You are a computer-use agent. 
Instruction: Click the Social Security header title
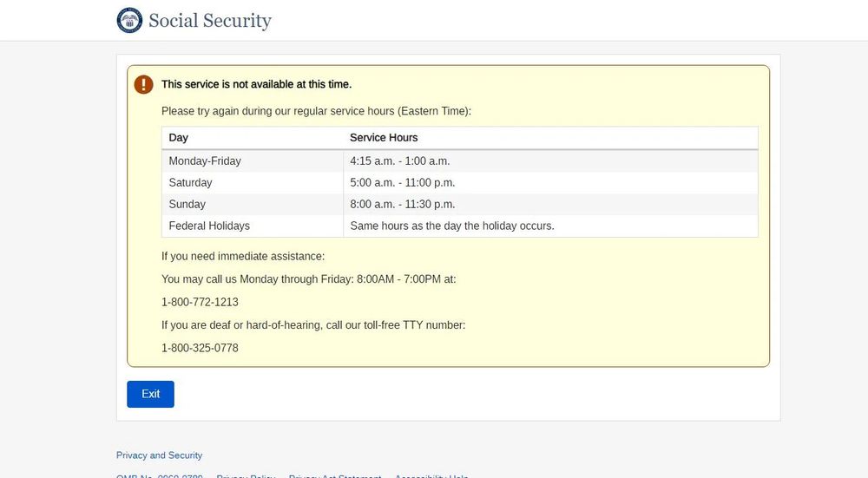pos(210,21)
